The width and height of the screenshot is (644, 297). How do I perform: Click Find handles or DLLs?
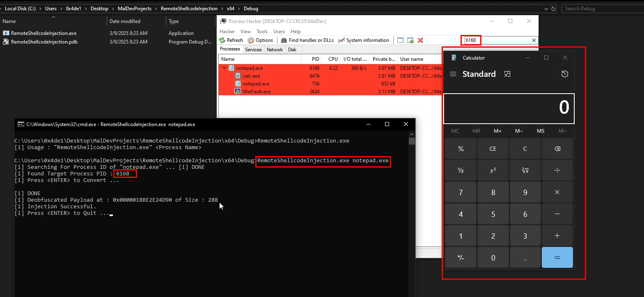[x=307, y=40]
